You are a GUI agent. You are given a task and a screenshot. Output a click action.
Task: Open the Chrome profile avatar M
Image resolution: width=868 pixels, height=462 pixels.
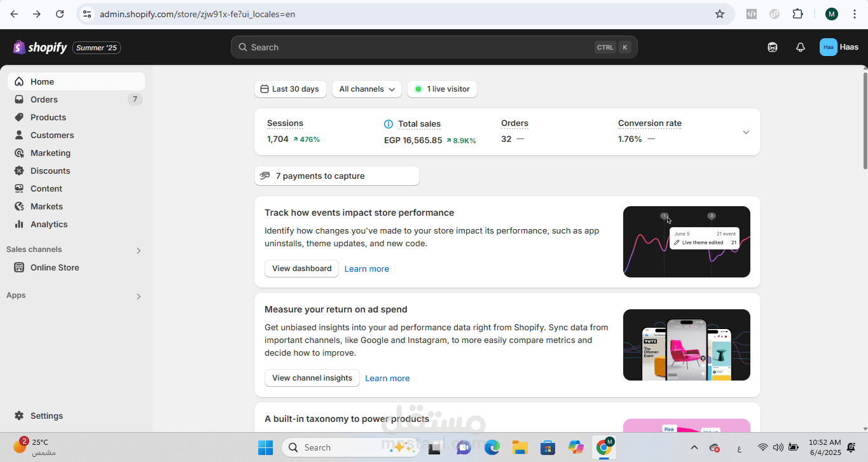click(832, 14)
